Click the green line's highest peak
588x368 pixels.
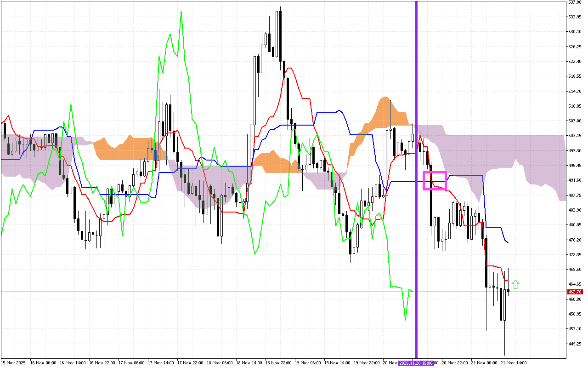[181, 12]
